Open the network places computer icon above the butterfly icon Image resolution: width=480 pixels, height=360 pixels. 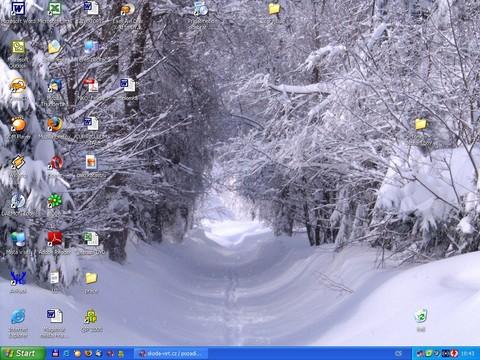click(x=18, y=239)
